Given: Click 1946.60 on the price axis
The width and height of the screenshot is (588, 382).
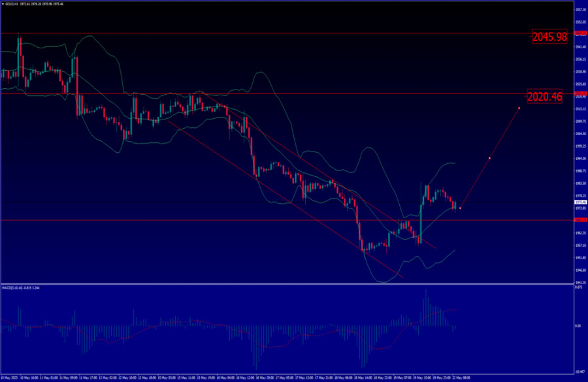Looking at the screenshot, I should [581, 270].
